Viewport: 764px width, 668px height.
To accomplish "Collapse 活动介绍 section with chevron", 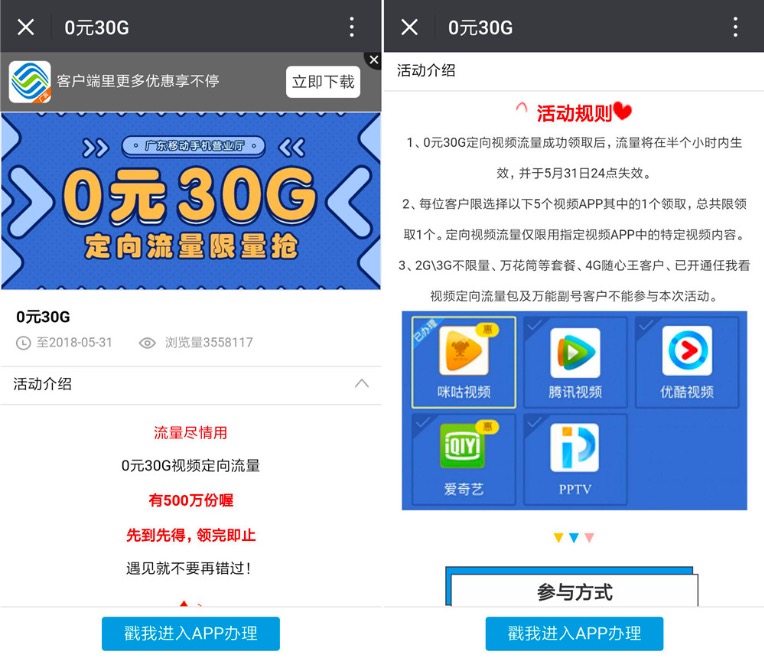I will click(x=362, y=384).
